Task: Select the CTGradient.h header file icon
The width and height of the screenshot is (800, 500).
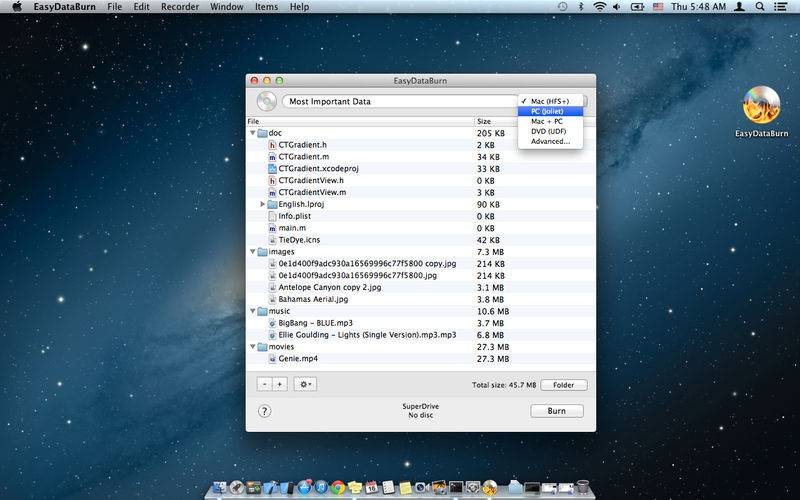Action: click(272, 145)
